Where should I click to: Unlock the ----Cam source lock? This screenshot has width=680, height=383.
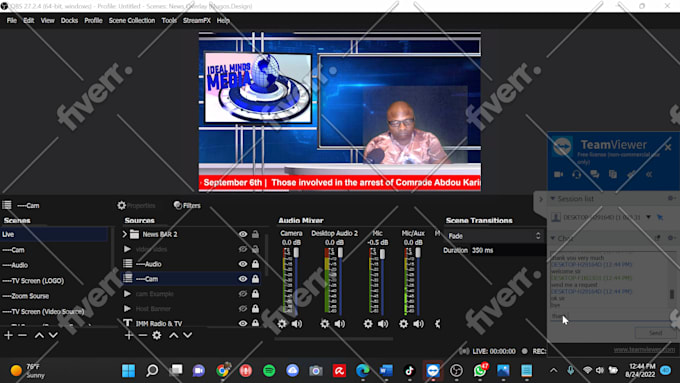click(255, 279)
